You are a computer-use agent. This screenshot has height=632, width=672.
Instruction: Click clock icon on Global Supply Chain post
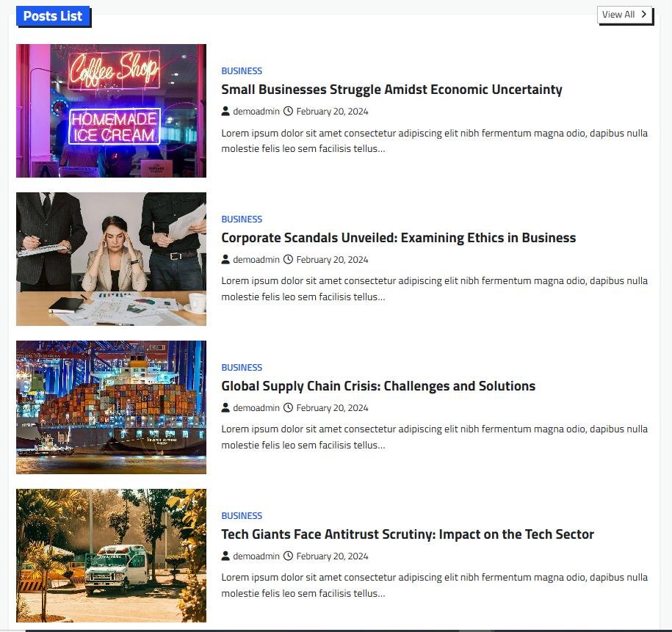(289, 407)
